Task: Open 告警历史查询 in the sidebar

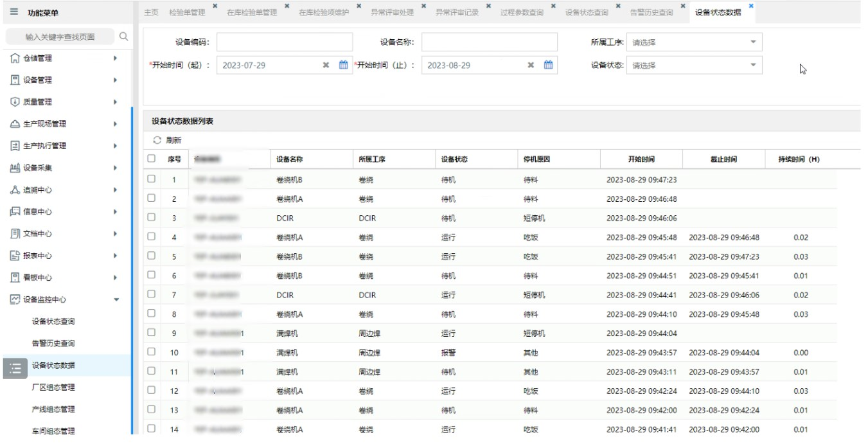Action: point(53,343)
